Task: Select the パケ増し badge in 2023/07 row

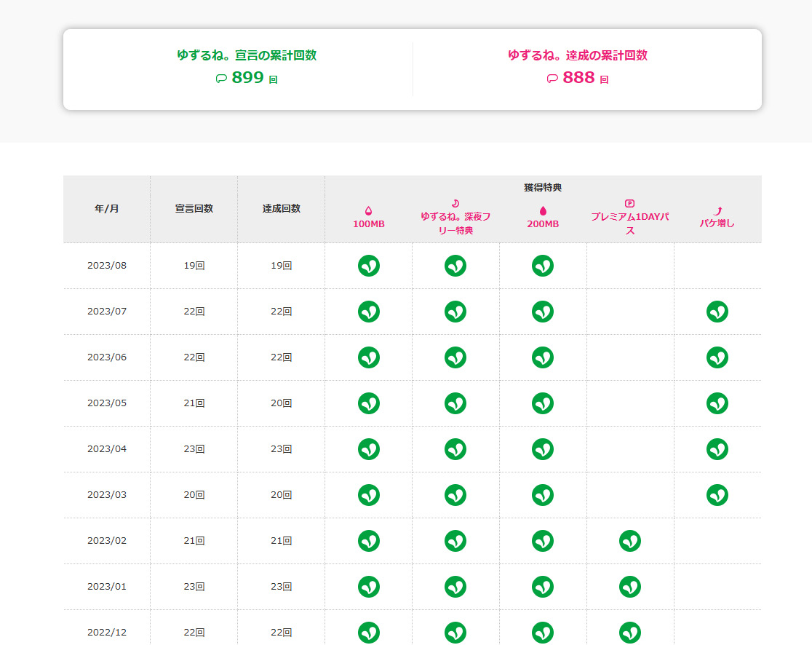Action: click(717, 312)
